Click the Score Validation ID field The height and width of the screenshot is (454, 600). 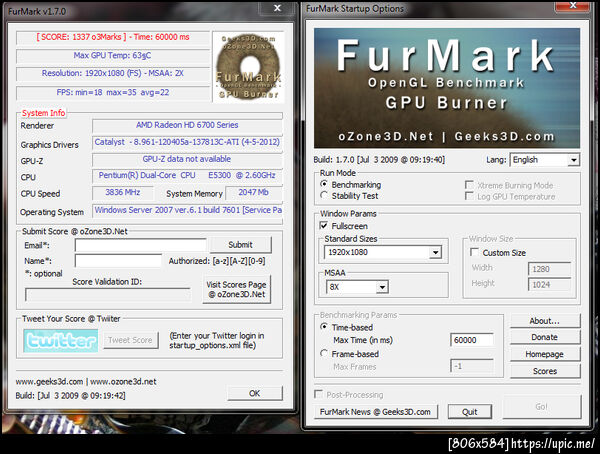108,295
